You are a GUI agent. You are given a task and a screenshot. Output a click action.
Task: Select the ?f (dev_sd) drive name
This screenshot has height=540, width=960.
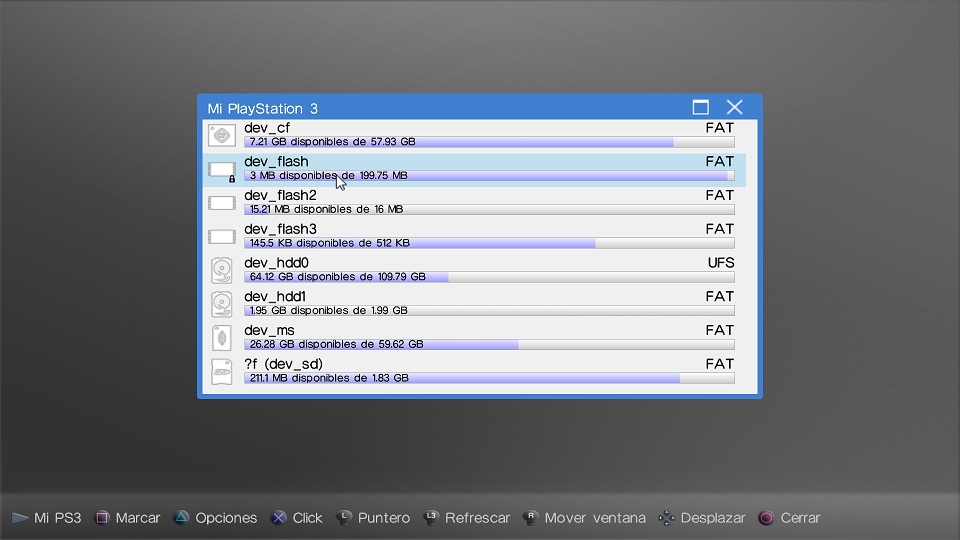[x=283, y=364]
